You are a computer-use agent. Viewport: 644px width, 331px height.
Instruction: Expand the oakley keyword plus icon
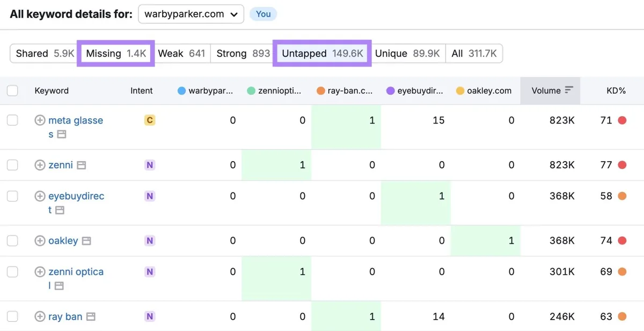coord(40,241)
